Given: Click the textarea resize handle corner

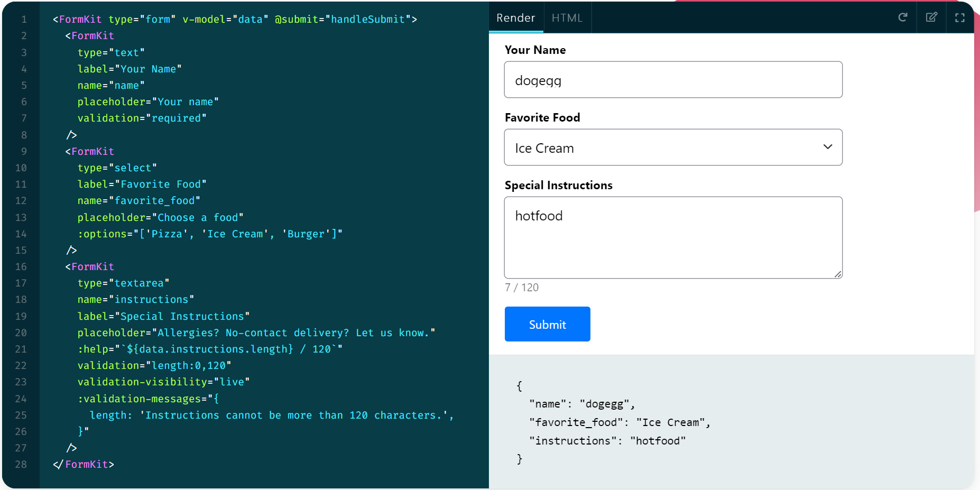Looking at the screenshot, I should coord(838,274).
